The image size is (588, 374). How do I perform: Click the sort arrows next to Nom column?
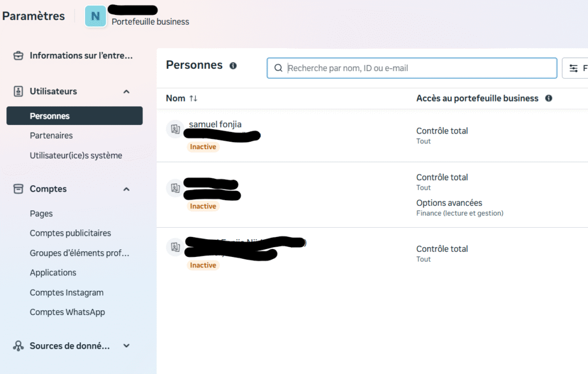194,99
